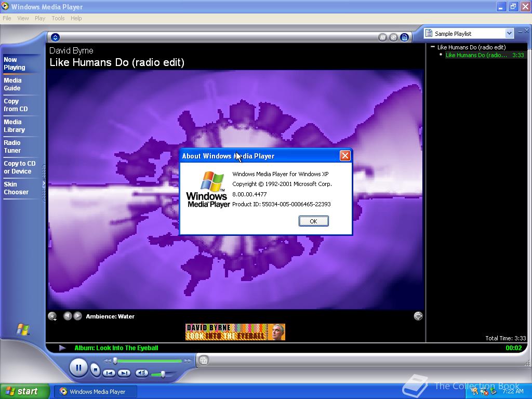Screen dimensions: 532x399
Task: Toggle the menu bar auto-hide button
Action: point(55,37)
